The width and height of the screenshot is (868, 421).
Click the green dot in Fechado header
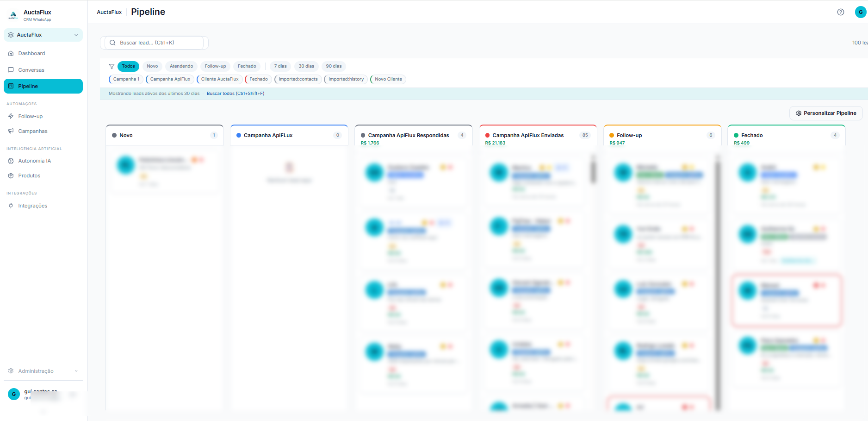736,135
